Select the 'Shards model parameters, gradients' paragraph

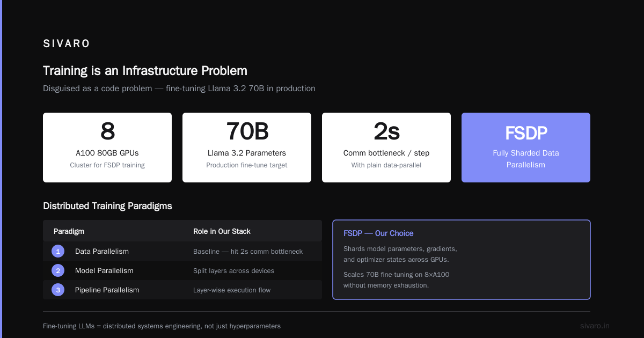400,254
